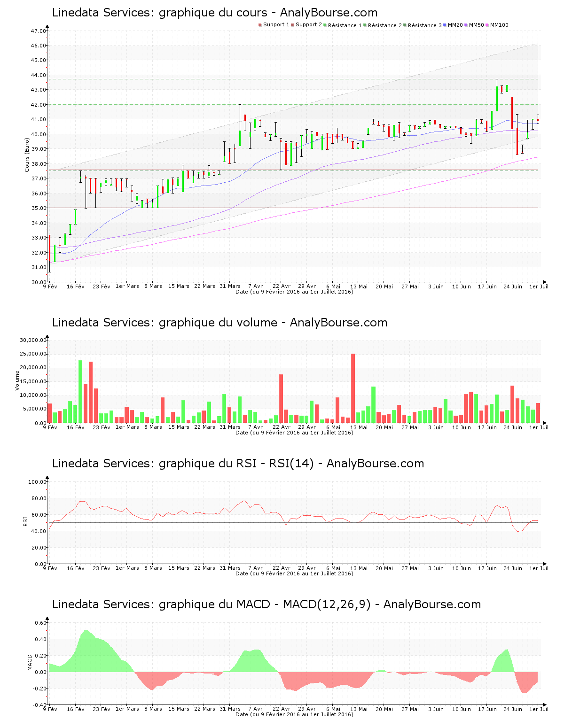Click the 'Volume' axis label

[17, 380]
